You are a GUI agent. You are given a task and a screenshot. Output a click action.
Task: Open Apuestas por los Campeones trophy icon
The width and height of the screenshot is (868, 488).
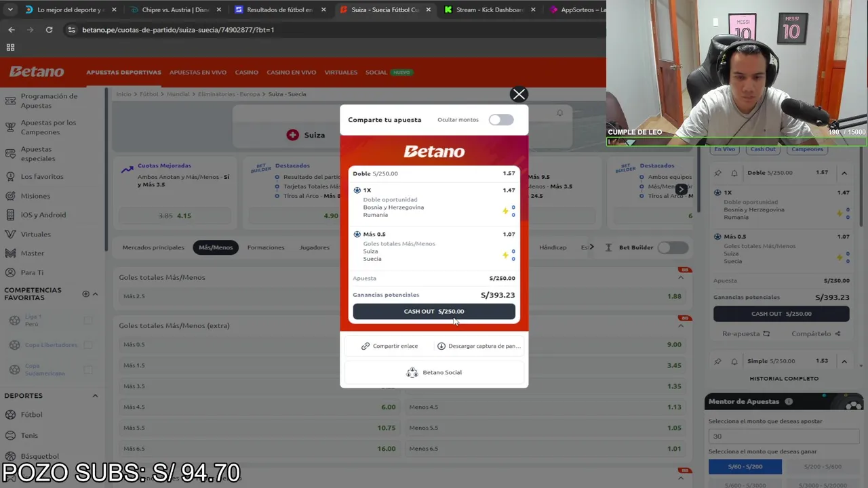click(x=10, y=127)
